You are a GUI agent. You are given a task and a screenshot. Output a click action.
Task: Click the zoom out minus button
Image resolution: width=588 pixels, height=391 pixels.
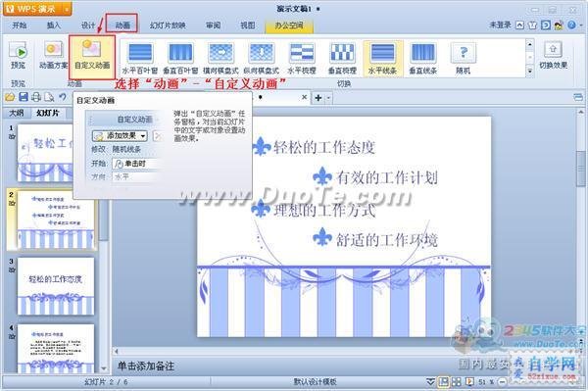[x=503, y=382]
